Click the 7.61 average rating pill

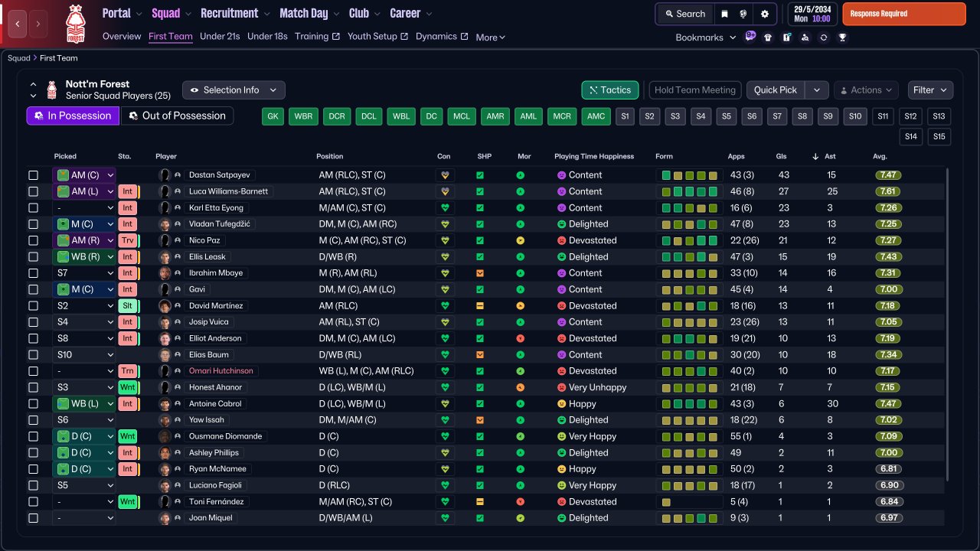pos(889,191)
